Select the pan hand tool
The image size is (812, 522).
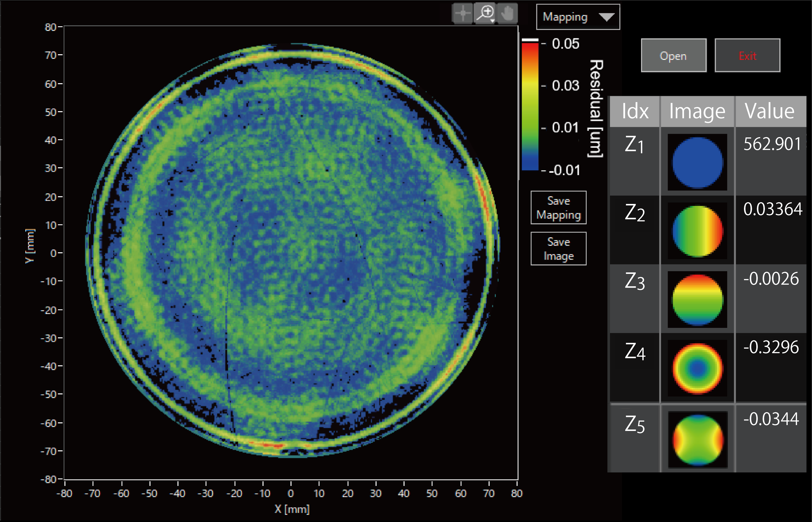507,13
